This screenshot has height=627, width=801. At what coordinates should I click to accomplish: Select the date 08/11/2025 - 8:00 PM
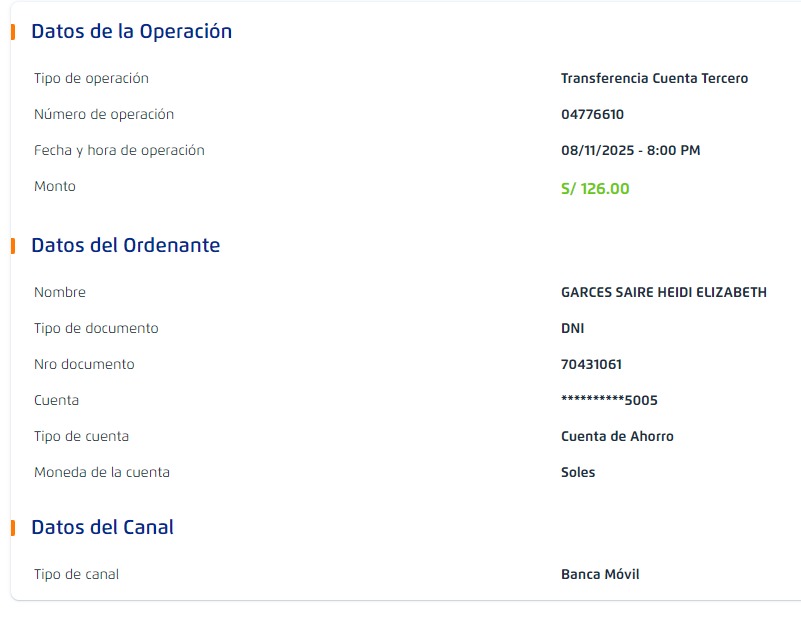(630, 150)
